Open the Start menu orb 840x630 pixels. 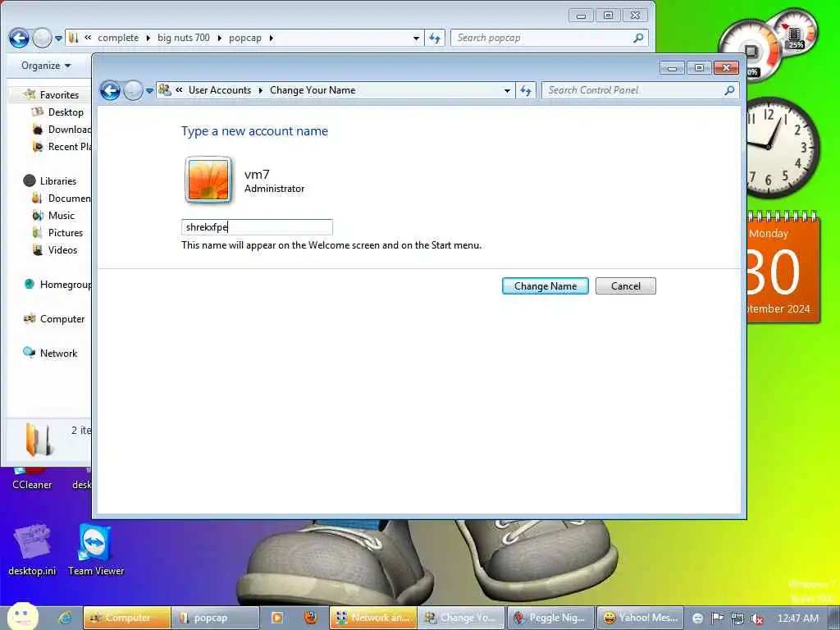click(x=22, y=617)
